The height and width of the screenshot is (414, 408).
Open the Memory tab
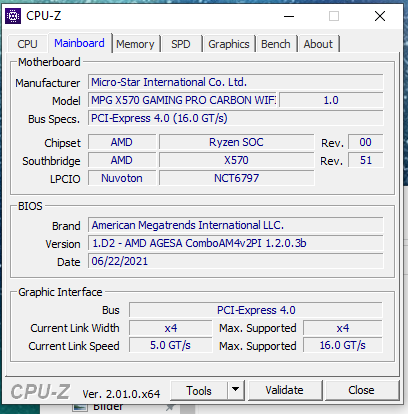click(x=135, y=44)
